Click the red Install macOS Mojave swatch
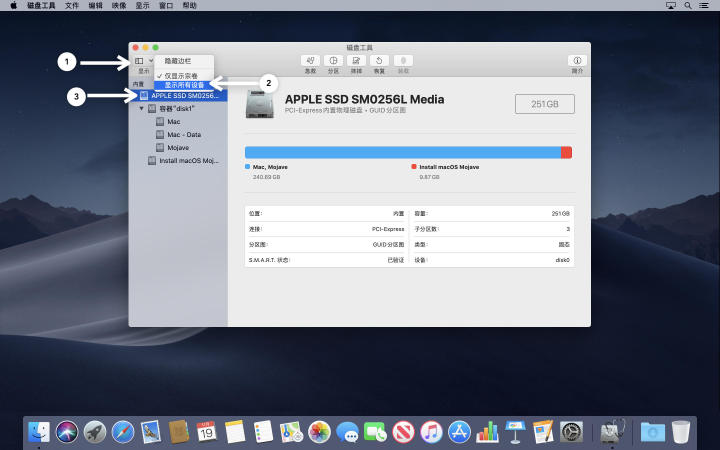This screenshot has width=720, height=450. click(x=414, y=167)
